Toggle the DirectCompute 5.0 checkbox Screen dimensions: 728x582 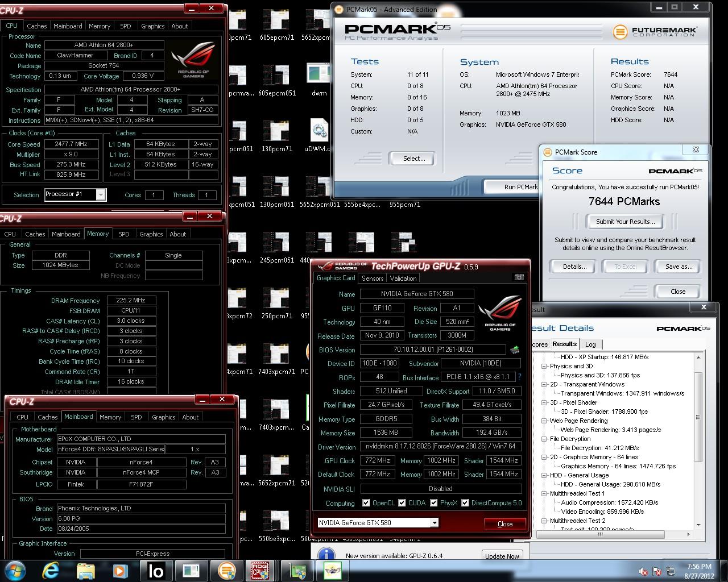click(465, 503)
